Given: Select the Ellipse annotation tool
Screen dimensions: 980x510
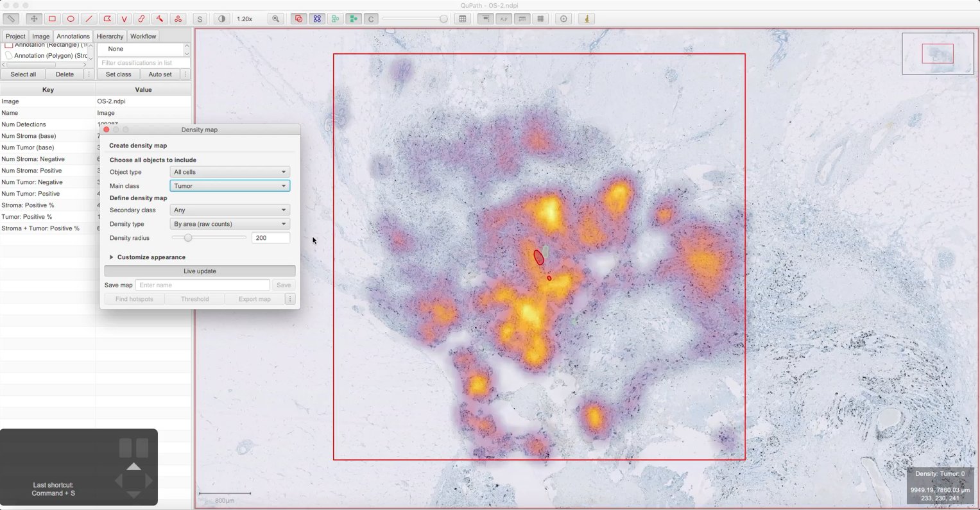Looking at the screenshot, I should coord(71,19).
